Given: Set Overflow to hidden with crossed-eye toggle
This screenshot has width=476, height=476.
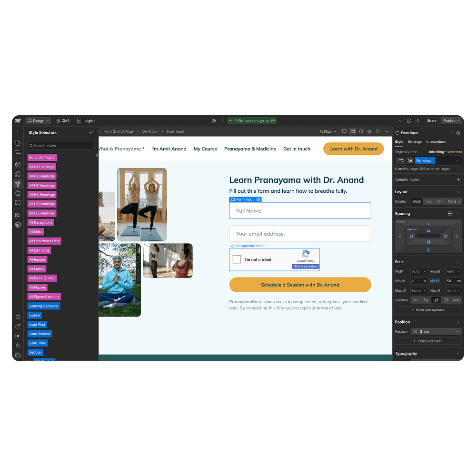Looking at the screenshot, I should tap(426, 299).
